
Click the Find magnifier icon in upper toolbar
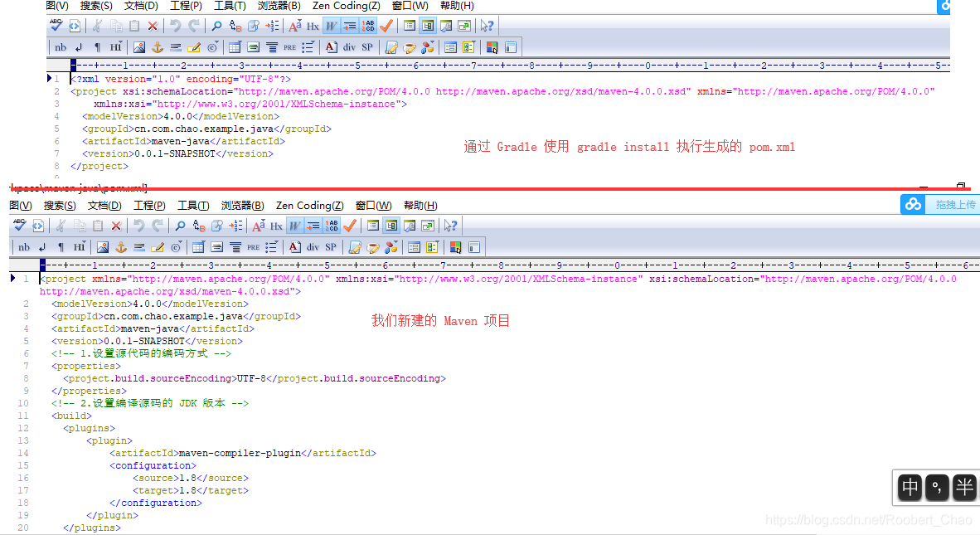tap(216, 26)
